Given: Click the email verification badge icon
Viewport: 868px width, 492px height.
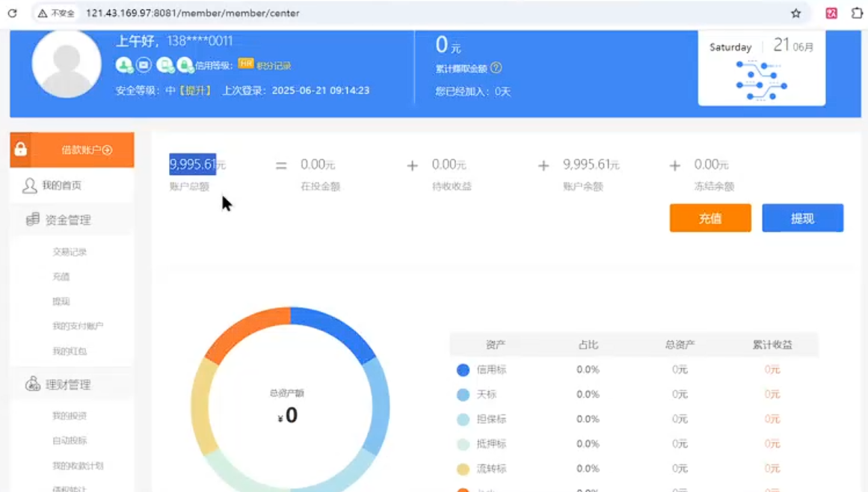Looking at the screenshot, I should [x=144, y=65].
